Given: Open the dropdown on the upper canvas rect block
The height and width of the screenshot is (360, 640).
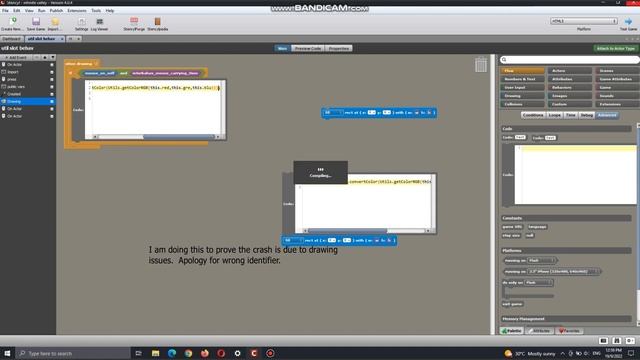Looking at the screenshot, I should click(333, 113).
